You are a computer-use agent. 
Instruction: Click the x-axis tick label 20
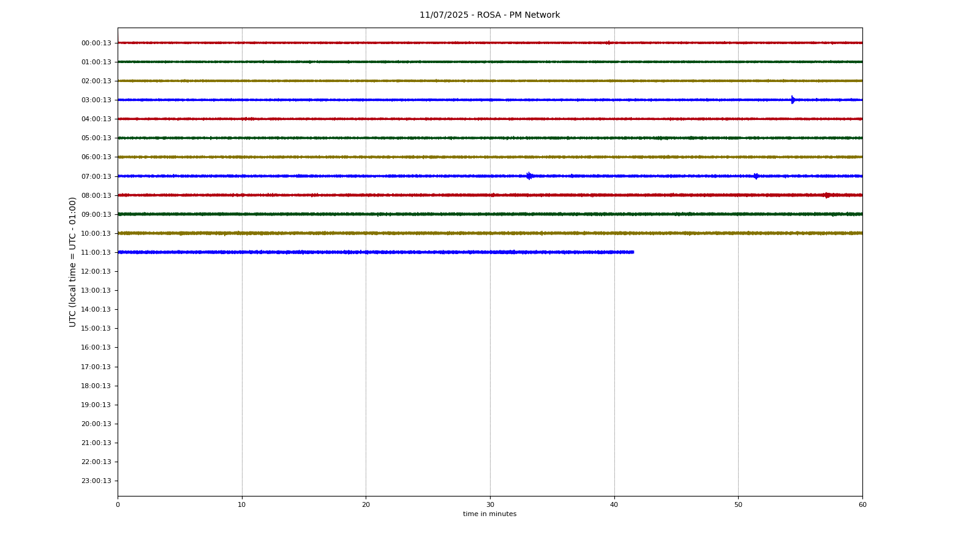point(366,504)
